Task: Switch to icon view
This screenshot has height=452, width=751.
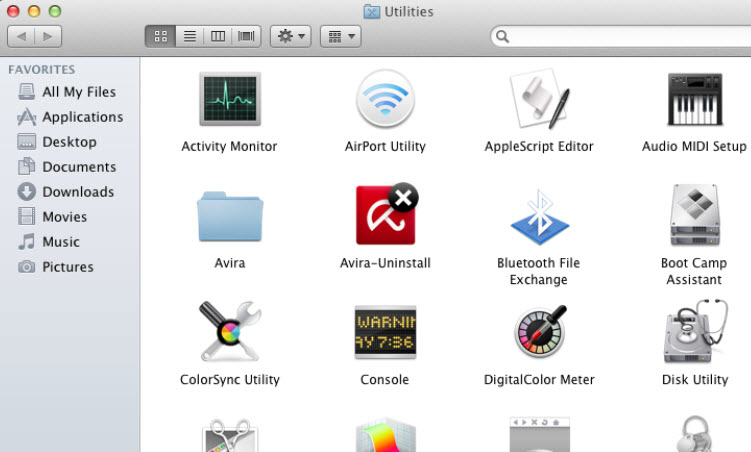Action: pyautogui.click(x=160, y=36)
